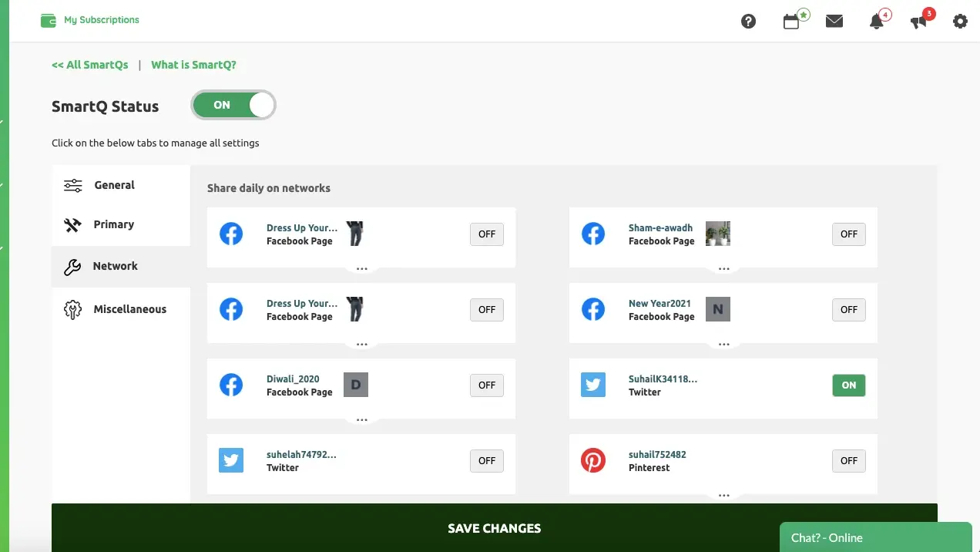Open the announcements megaphone icon
The height and width of the screenshot is (552, 980).
[918, 22]
